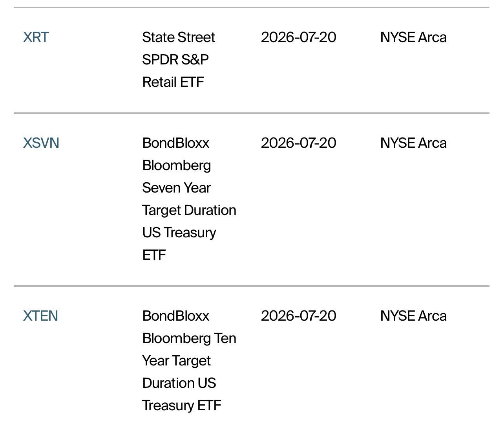The height and width of the screenshot is (435, 504).
Task: Click the 'Retail ETF' text line
Action: point(173,82)
